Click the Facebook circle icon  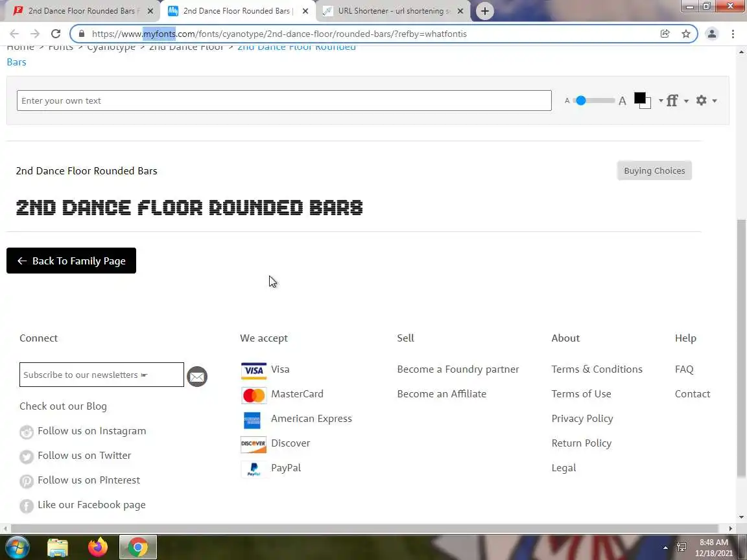27,506
